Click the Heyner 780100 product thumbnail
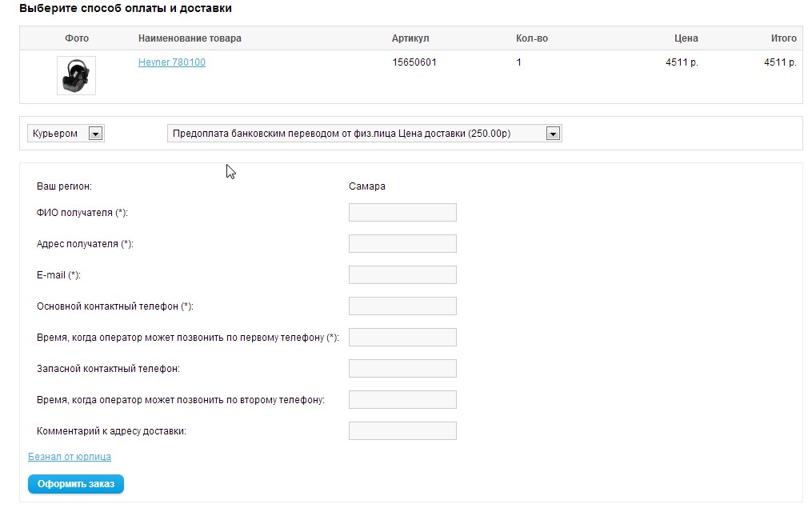Screen dimensions: 812x508 point(76,75)
